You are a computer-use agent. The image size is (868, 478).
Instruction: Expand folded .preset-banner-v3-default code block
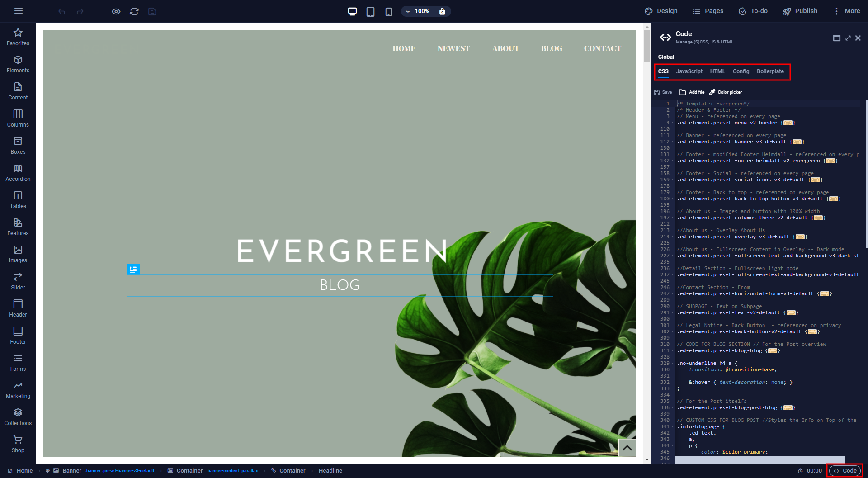(x=797, y=142)
